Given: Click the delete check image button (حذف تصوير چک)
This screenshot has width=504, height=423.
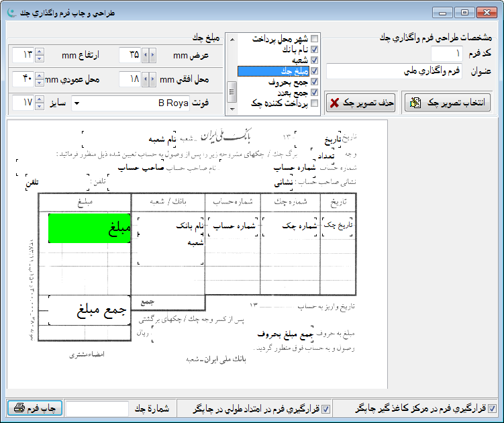Looking at the screenshot, I should pyautogui.click(x=361, y=103).
